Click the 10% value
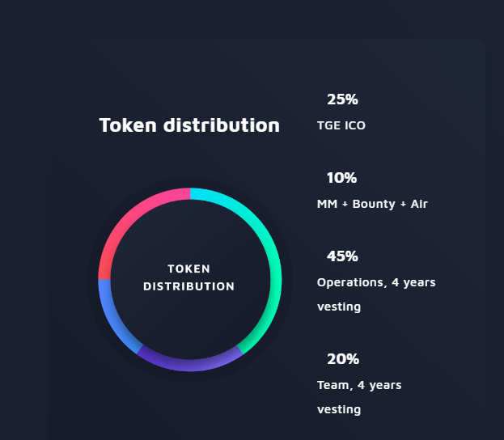Image resolution: width=504 pixels, height=440 pixels. tap(342, 178)
